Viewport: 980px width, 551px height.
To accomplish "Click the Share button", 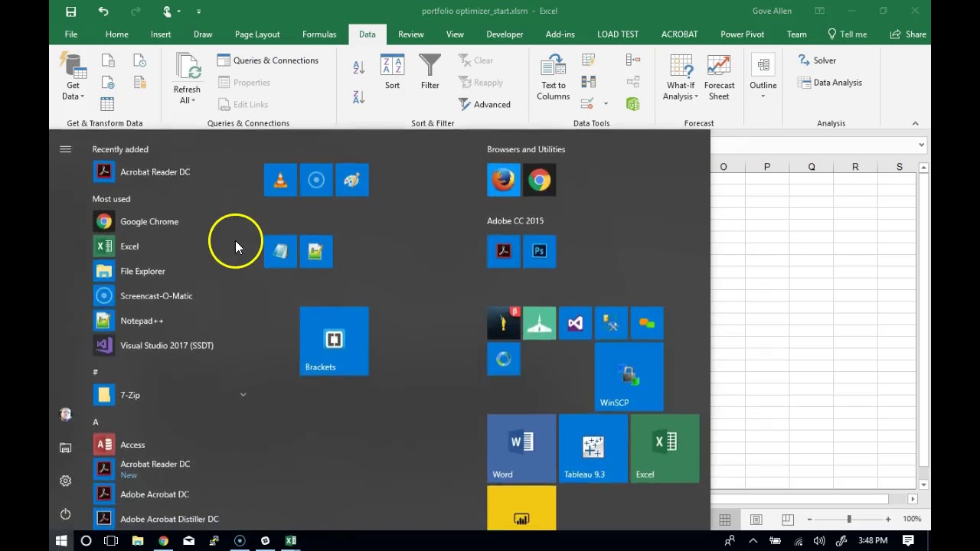I will 908,34.
